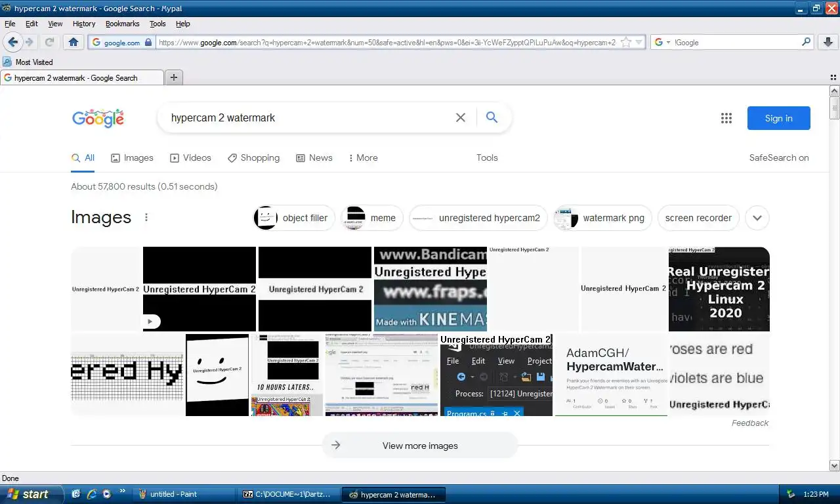Click the page scrollbar down arrow
This screenshot has height=504, width=840.
pos(835,465)
